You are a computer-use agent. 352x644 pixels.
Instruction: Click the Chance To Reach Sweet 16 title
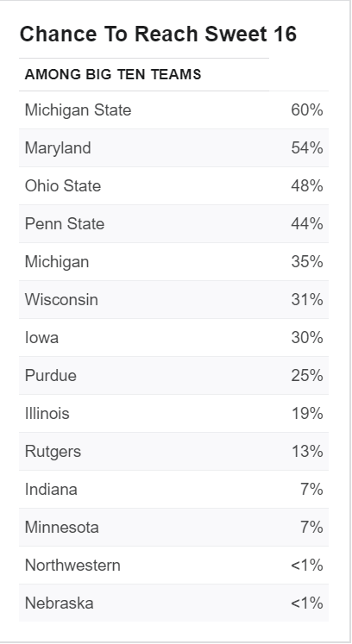click(158, 34)
